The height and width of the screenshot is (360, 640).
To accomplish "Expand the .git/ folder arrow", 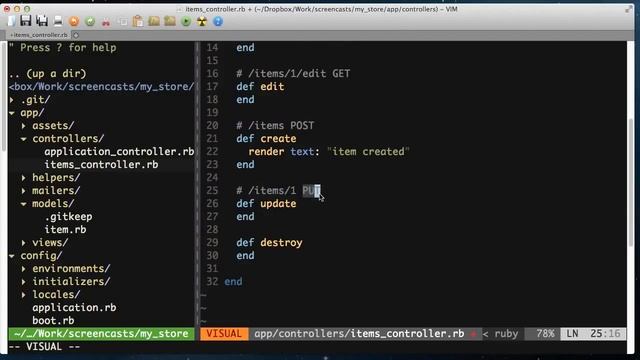I will [12, 100].
